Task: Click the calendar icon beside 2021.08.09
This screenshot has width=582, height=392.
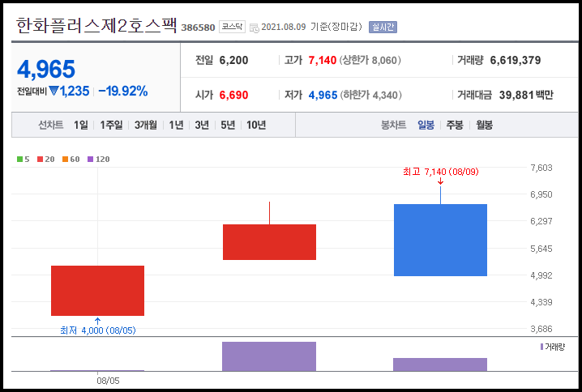Action: 255,28
